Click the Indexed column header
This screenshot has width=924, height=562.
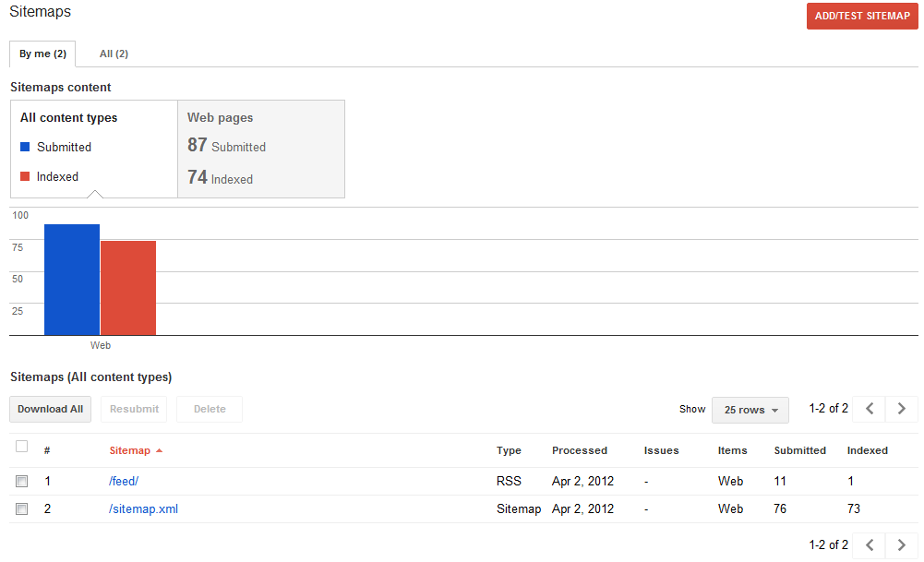(x=868, y=450)
